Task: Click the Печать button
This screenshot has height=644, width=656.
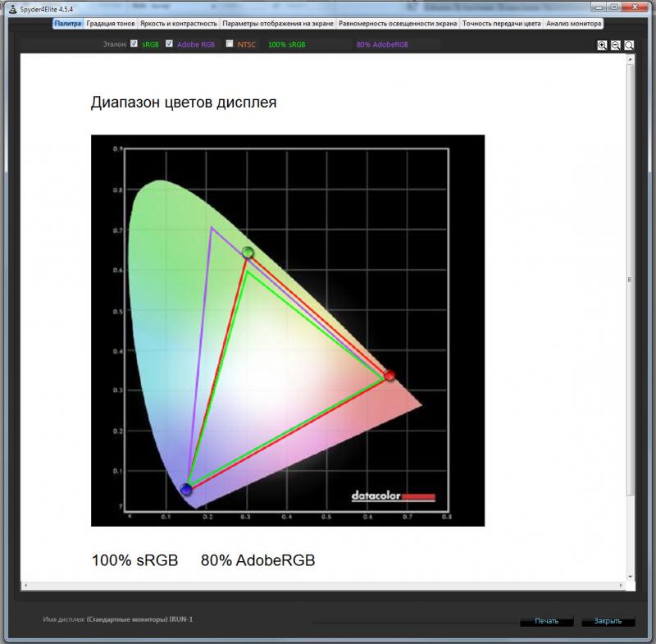Action: pyautogui.click(x=546, y=621)
